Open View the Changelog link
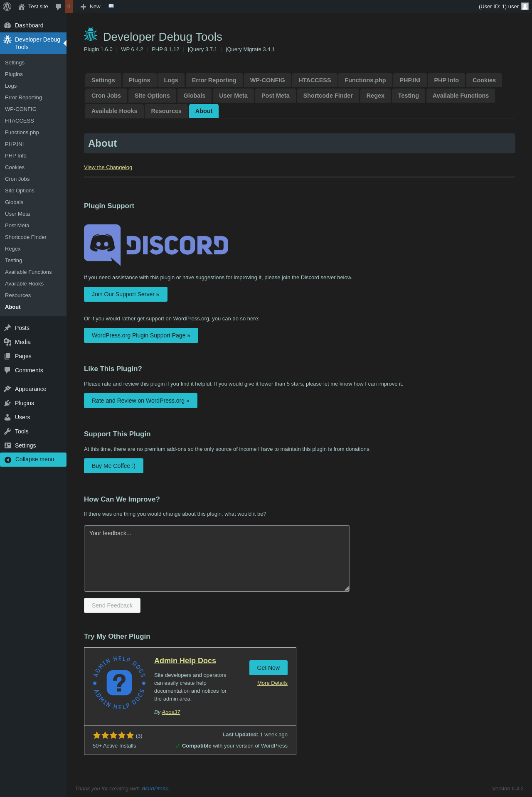This screenshot has width=532, height=797. (x=108, y=167)
